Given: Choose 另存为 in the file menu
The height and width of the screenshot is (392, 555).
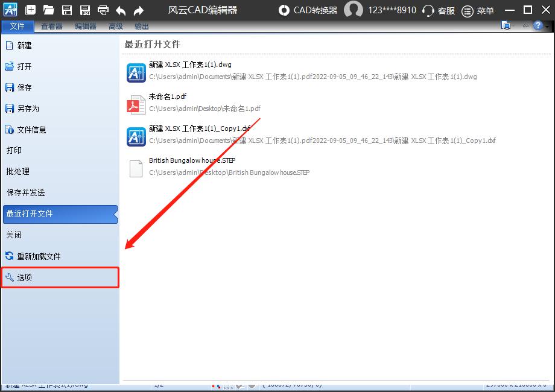Looking at the screenshot, I should [x=60, y=109].
